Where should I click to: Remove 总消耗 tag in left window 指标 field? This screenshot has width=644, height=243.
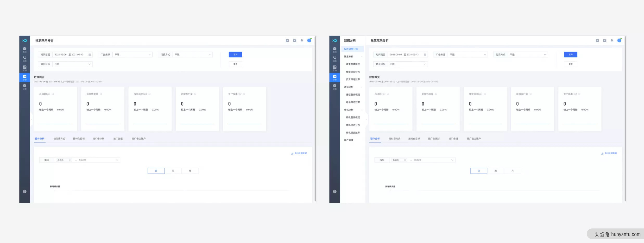pyautogui.click(x=70, y=160)
